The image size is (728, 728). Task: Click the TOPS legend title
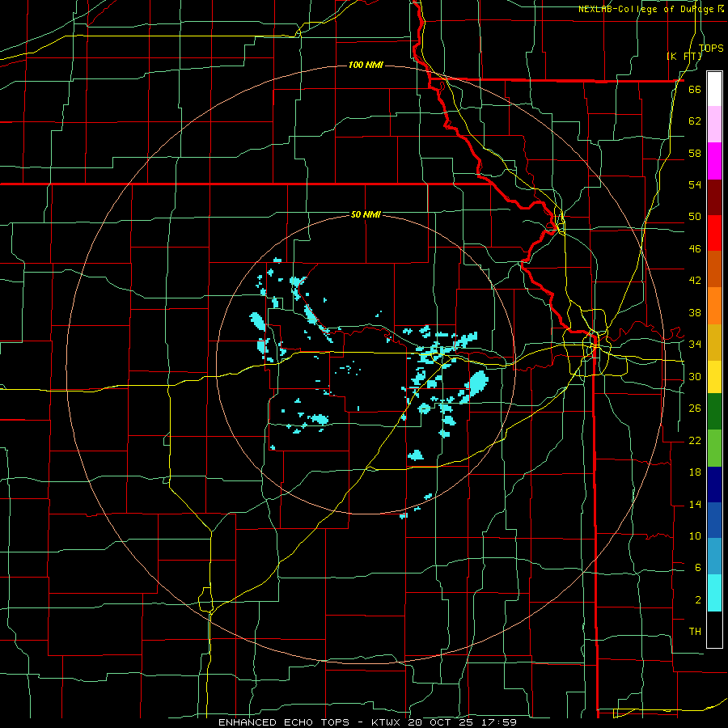point(711,48)
